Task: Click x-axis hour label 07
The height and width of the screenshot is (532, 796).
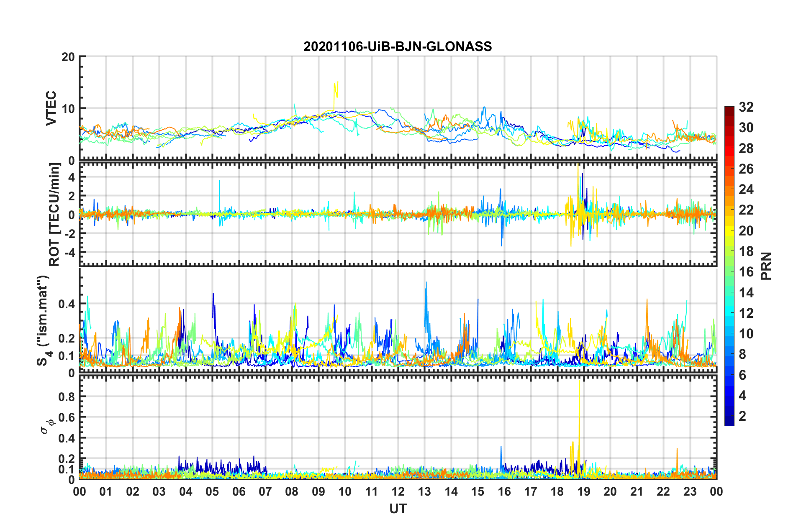Action: 265,491
